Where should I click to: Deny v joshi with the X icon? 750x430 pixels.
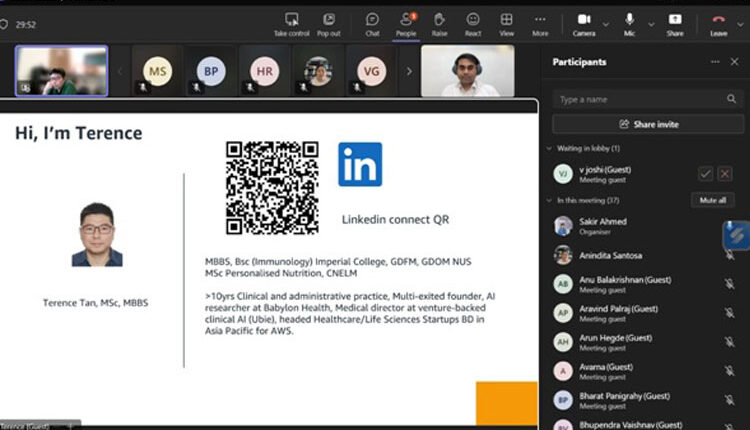click(725, 174)
